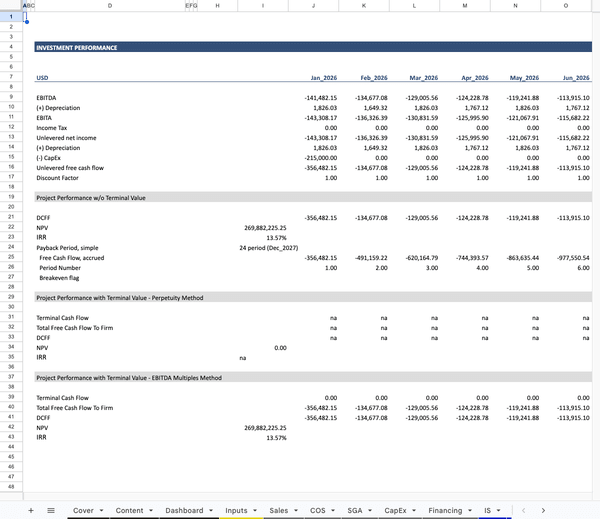
Task: Open IS tab dropdown arrow
Action: tap(499, 511)
